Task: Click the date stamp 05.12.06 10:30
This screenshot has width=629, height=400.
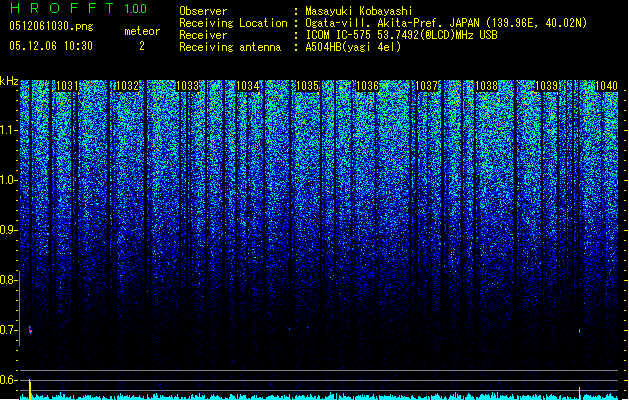Action: 51,46
